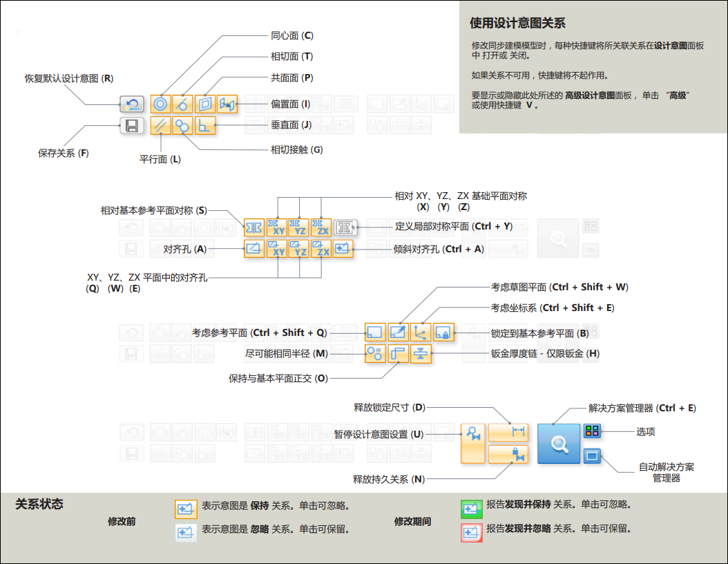Toggle the Concentric faces relationship (同心面)
Image resolution: width=728 pixels, height=564 pixels.
160,104
